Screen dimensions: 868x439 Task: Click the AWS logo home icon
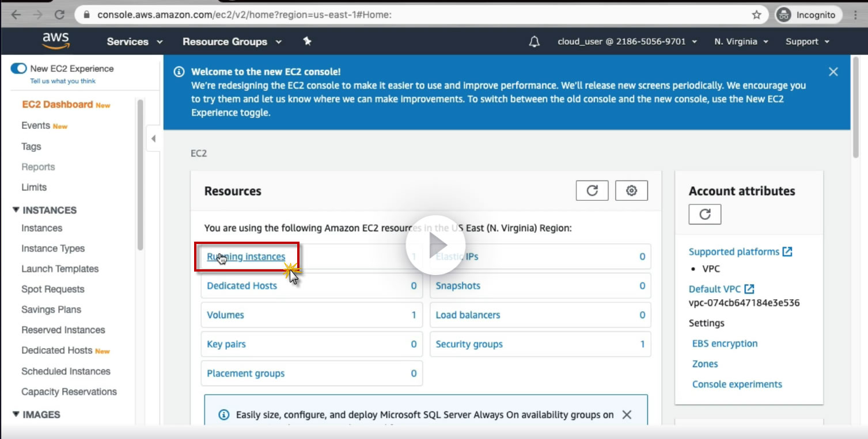(x=56, y=40)
